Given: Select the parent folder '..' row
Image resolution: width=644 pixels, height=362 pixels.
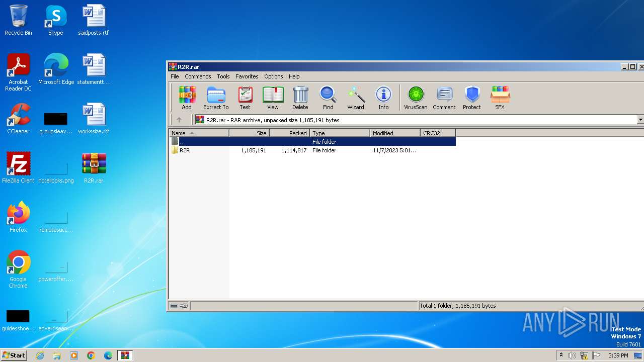Looking at the screenshot, I should point(312,142).
